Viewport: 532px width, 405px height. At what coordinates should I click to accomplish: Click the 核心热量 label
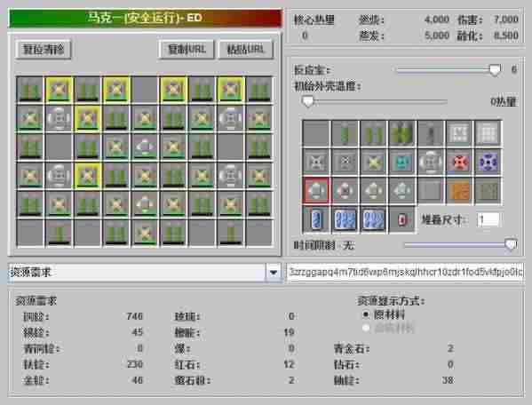pos(314,20)
